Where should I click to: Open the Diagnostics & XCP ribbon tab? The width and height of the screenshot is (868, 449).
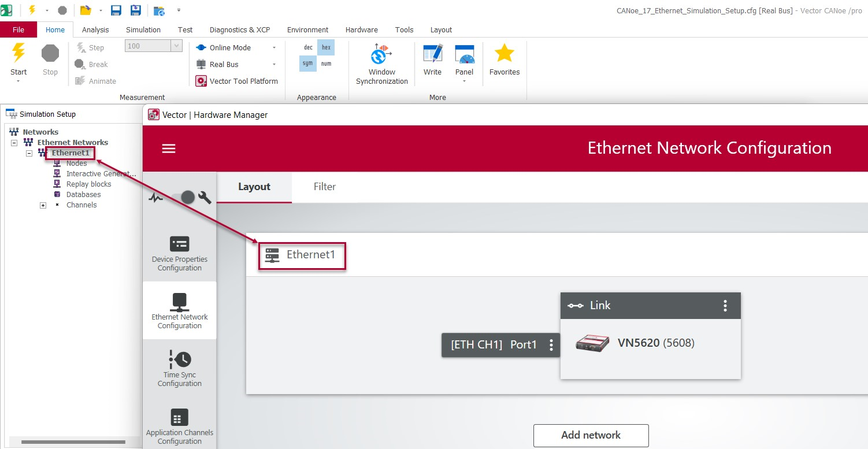click(239, 30)
